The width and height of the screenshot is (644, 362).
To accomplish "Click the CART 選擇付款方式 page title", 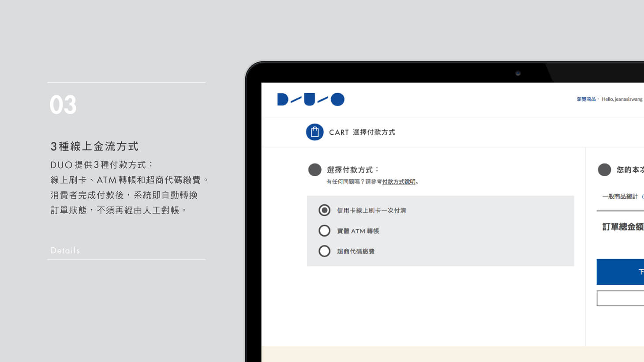I will point(362,132).
